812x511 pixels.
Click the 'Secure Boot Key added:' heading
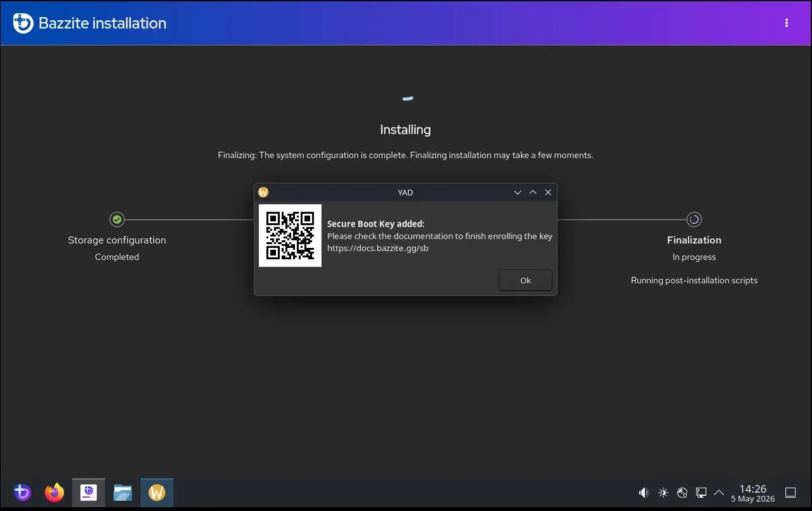click(x=376, y=224)
